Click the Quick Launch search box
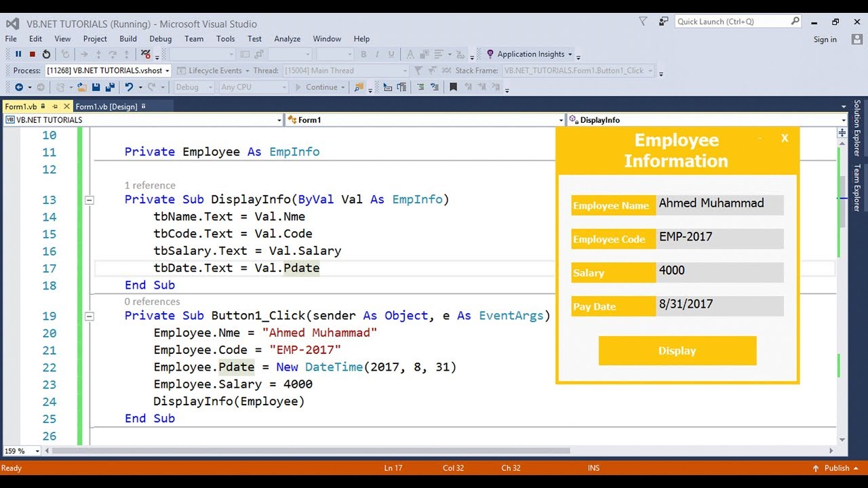868x488 pixels. 738,22
